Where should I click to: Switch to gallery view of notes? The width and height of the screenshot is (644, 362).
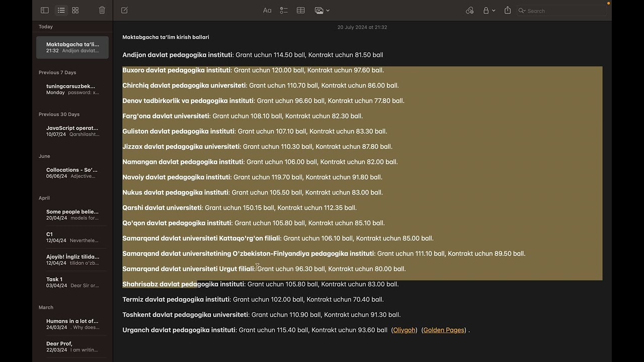75,10
